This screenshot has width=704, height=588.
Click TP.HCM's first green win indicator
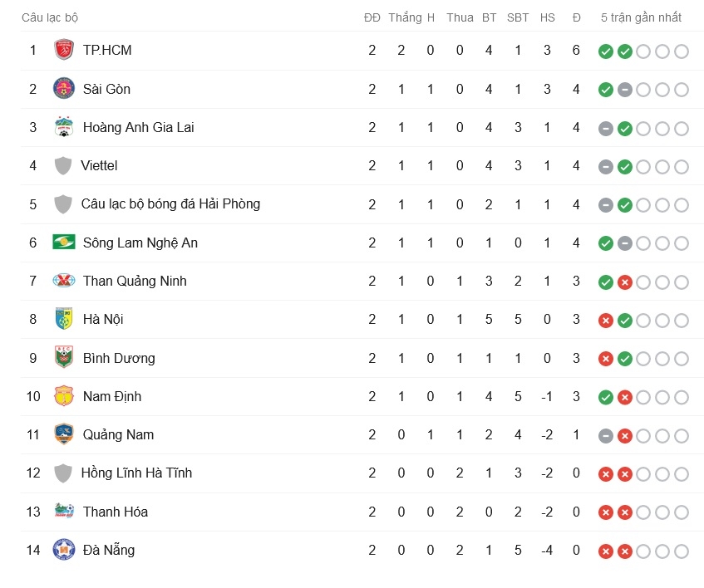606,51
